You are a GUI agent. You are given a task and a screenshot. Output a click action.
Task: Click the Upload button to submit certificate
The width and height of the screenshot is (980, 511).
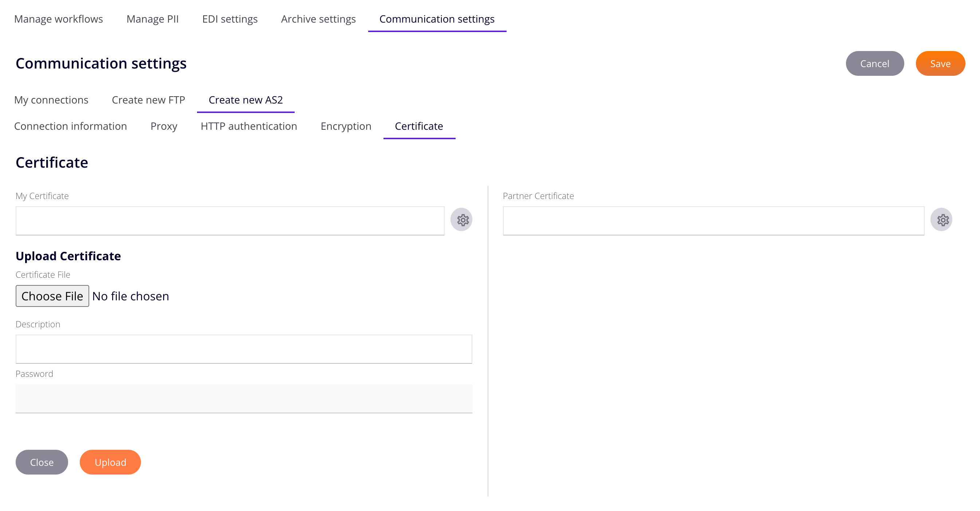(110, 462)
